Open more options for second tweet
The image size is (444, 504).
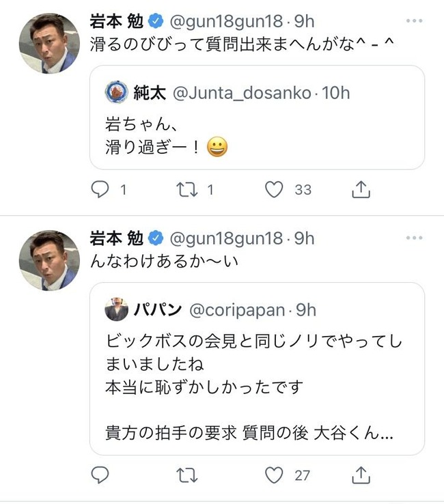[x=414, y=238]
